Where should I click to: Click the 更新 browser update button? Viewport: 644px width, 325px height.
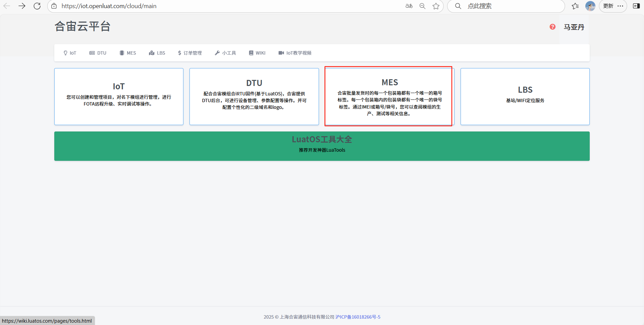click(x=608, y=6)
